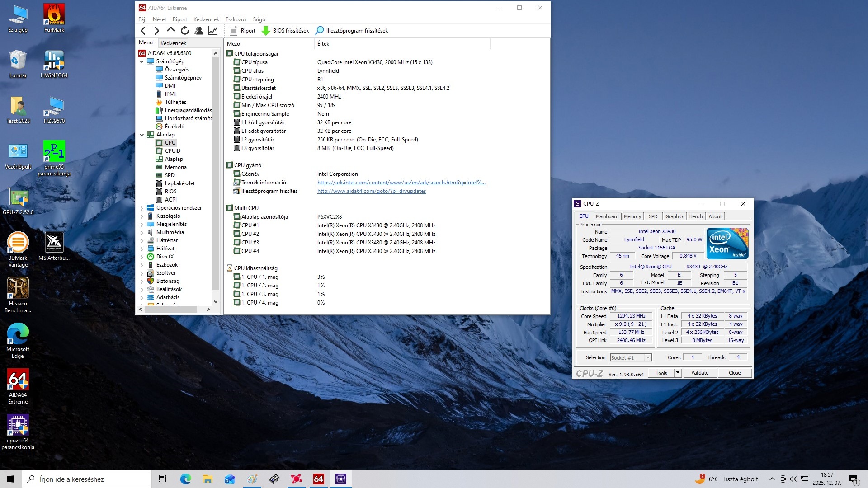Collapse the Számítógép tree node

[x=142, y=61]
